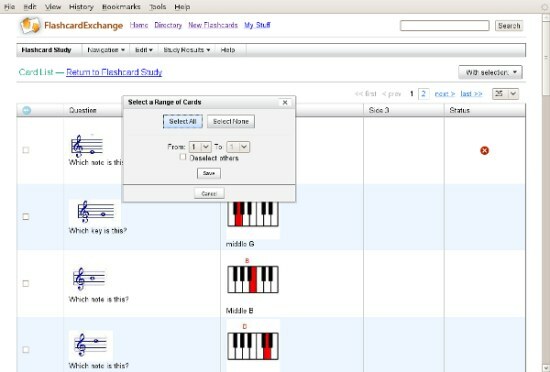
Task: Click Return to Flashcard Study link
Action: pos(114,72)
